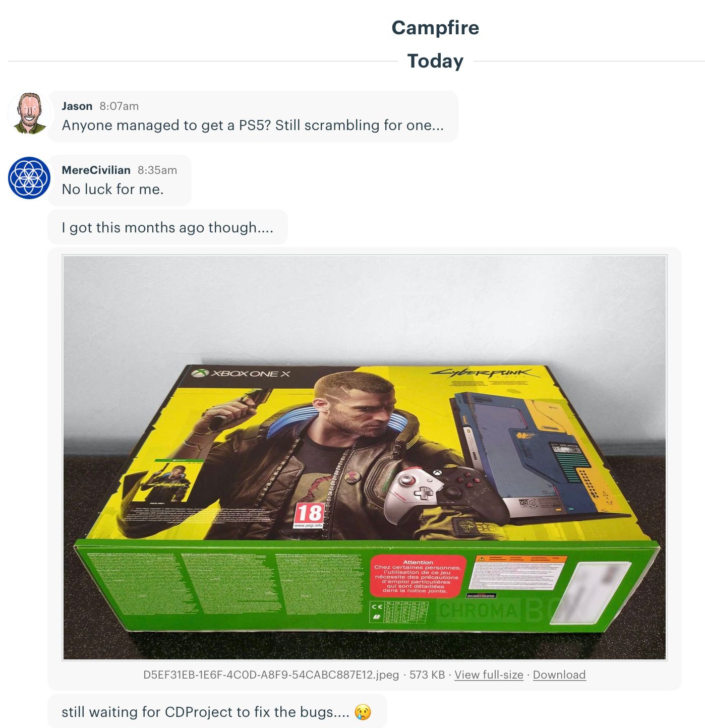Click Jason's cartoon avatar
This screenshot has height=728, width=705.
[x=29, y=113]
